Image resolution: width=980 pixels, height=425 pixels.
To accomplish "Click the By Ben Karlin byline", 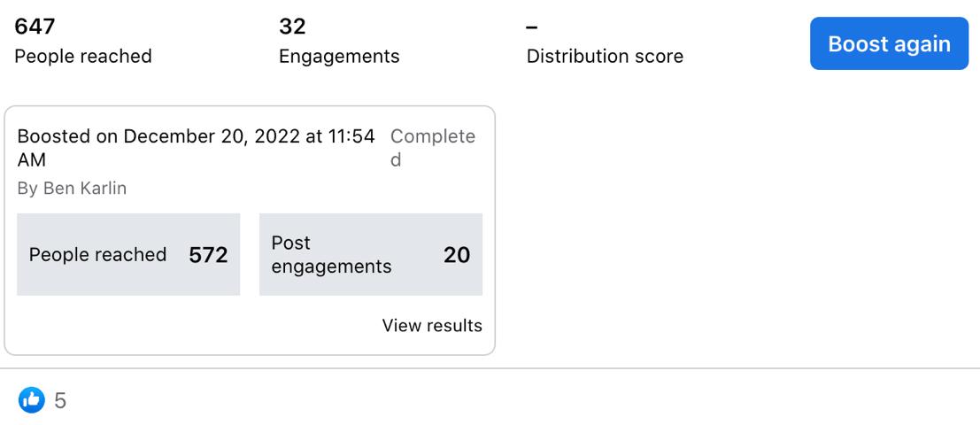I will click(72, 189).
